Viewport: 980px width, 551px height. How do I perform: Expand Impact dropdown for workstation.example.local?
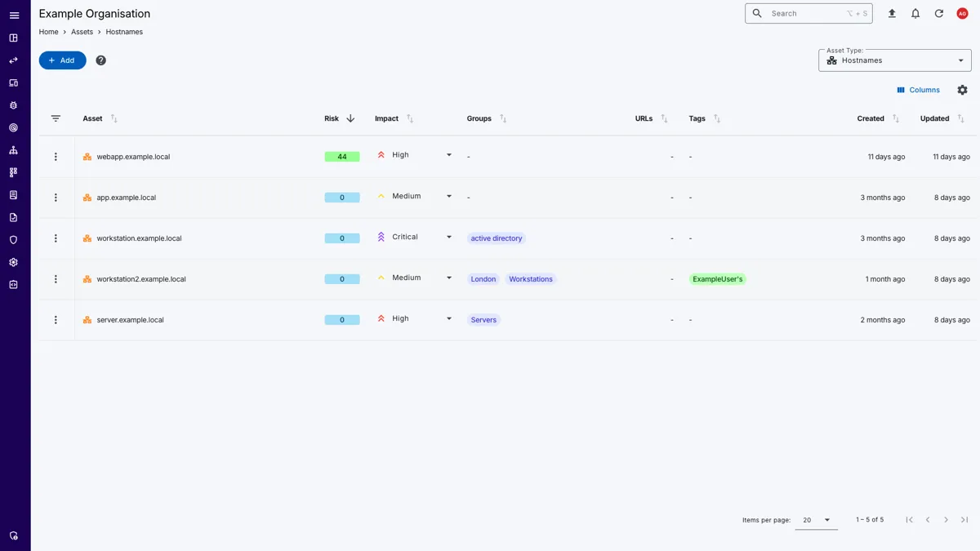[448, 238]
